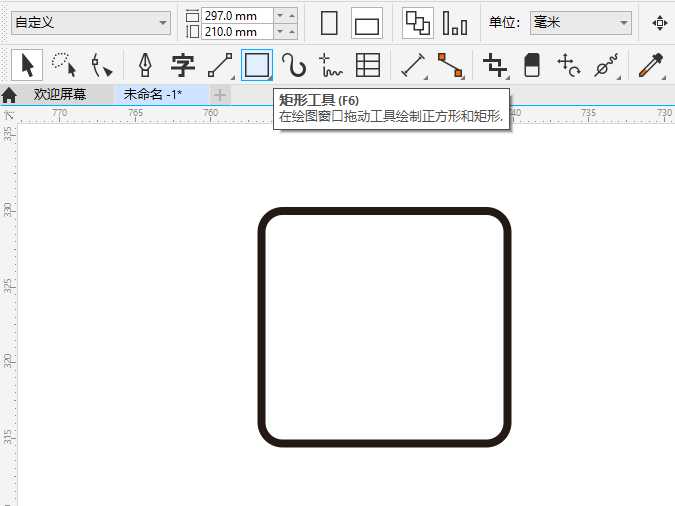The width and height of the screenshot is (675, 506).
Task: Select the Connector tool with orange nodes
Action: (450, 65)
